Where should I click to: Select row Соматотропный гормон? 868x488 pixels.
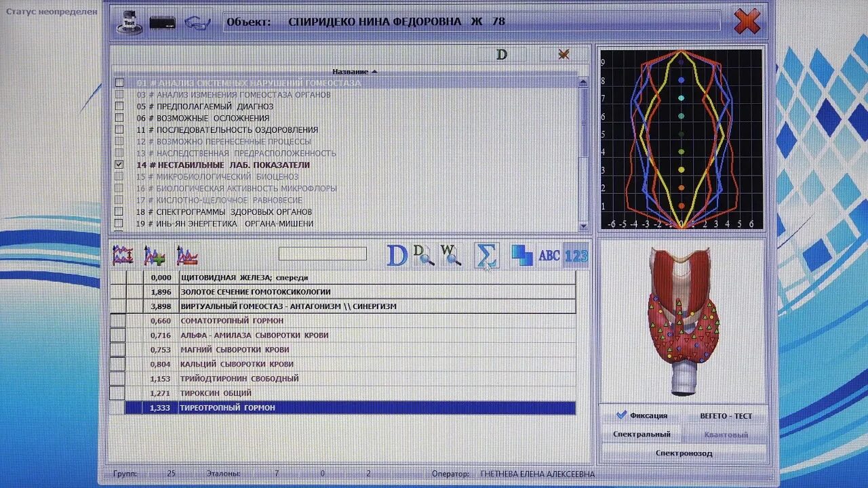[343, 321]
